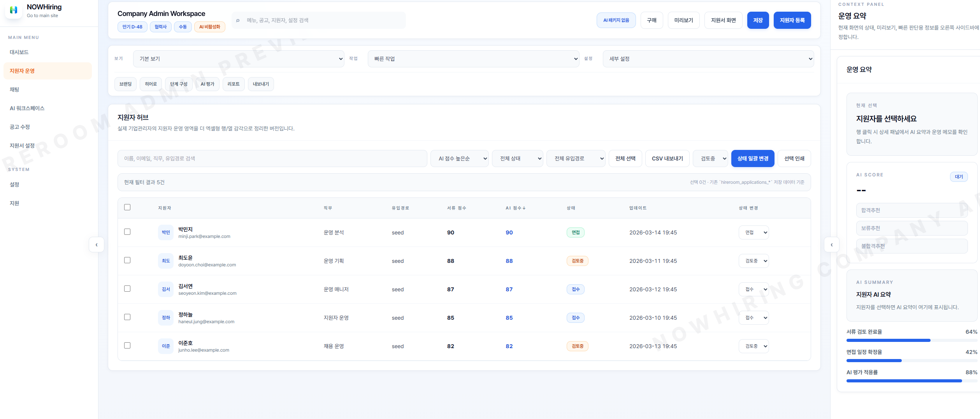Check the box for 박민지 row
The width and height of the screenshot is (980, 419).
pos(127,232)
